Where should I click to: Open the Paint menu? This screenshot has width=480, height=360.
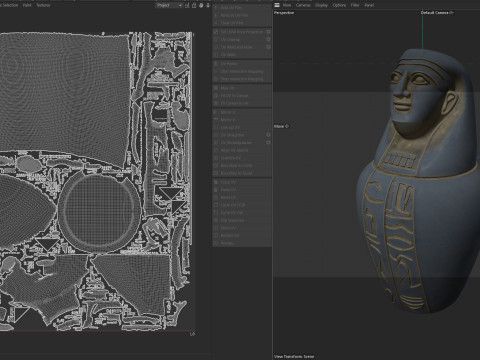point(27,5)
